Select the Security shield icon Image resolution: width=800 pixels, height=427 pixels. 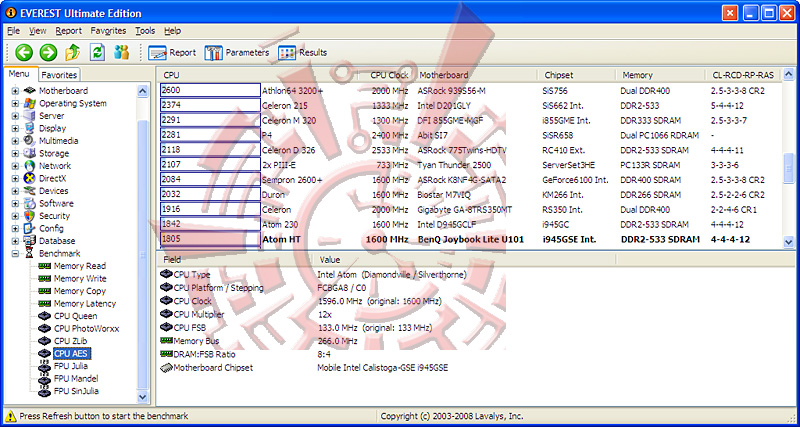point(30,216)
